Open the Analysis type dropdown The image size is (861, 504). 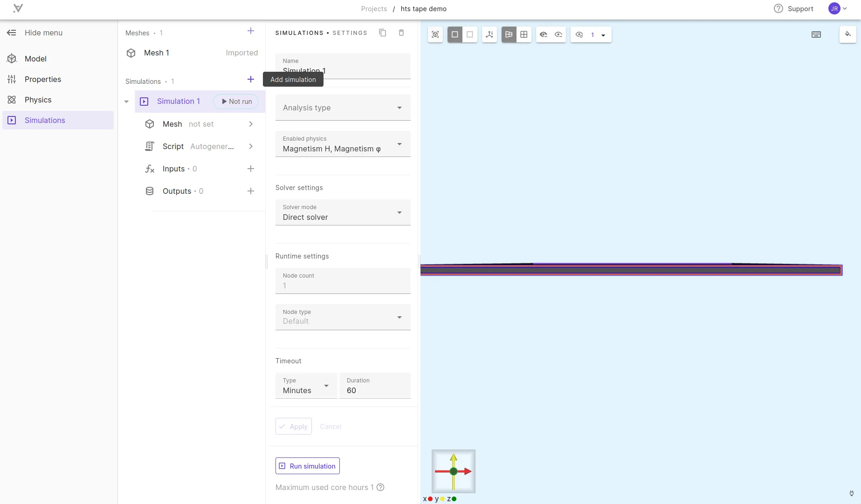coord(343,108)
